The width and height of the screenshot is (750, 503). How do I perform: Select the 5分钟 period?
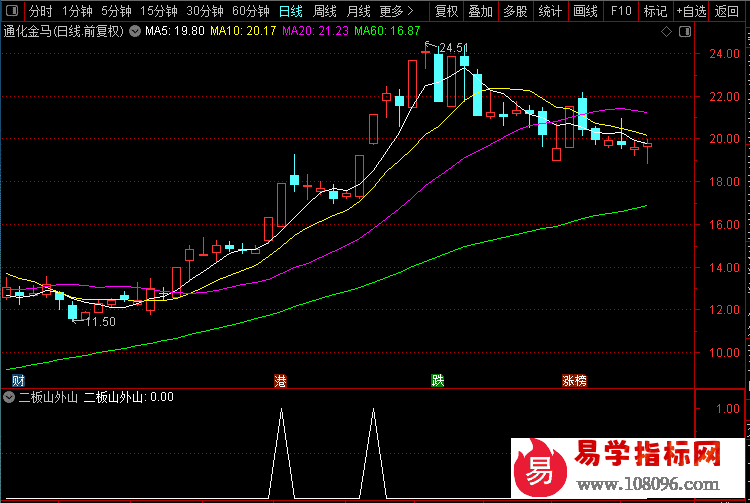point(116,11)
